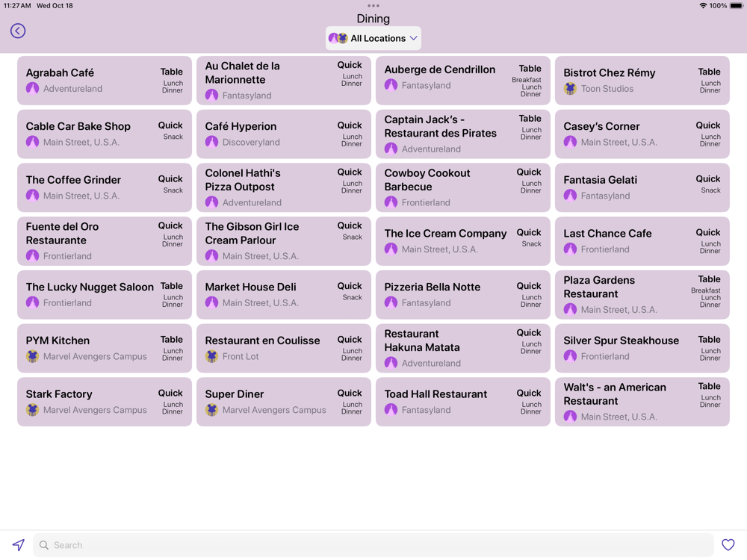Click the park icon beside Agrabah Café's Adventureland

32,89
